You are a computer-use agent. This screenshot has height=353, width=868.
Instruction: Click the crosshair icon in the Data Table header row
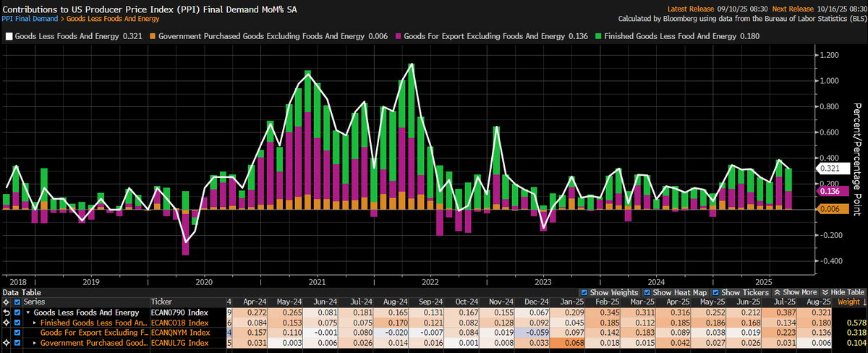coord(7,302)
